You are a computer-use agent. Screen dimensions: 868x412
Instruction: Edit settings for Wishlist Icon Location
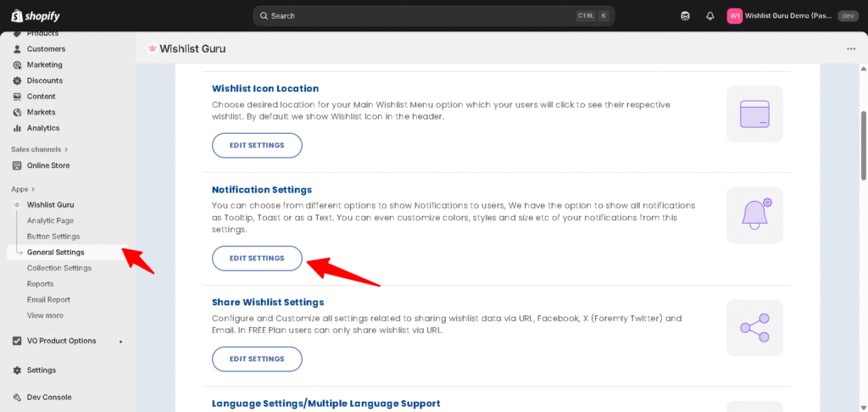[x=257, y=145]
